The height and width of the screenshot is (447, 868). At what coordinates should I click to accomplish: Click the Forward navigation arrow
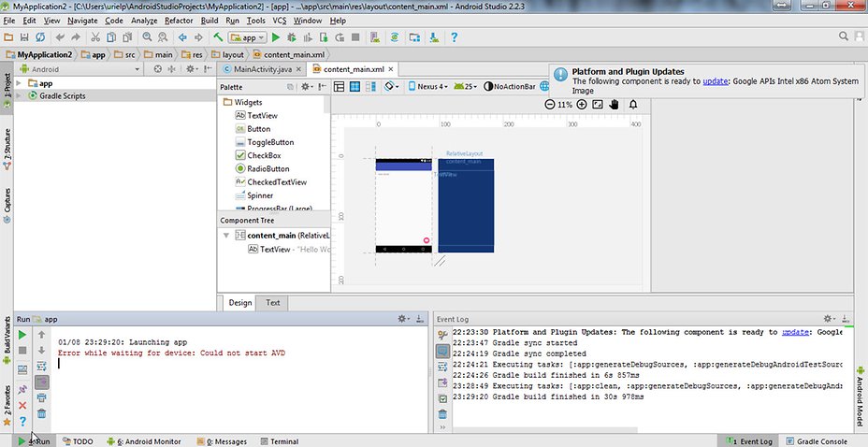point(198,37)
